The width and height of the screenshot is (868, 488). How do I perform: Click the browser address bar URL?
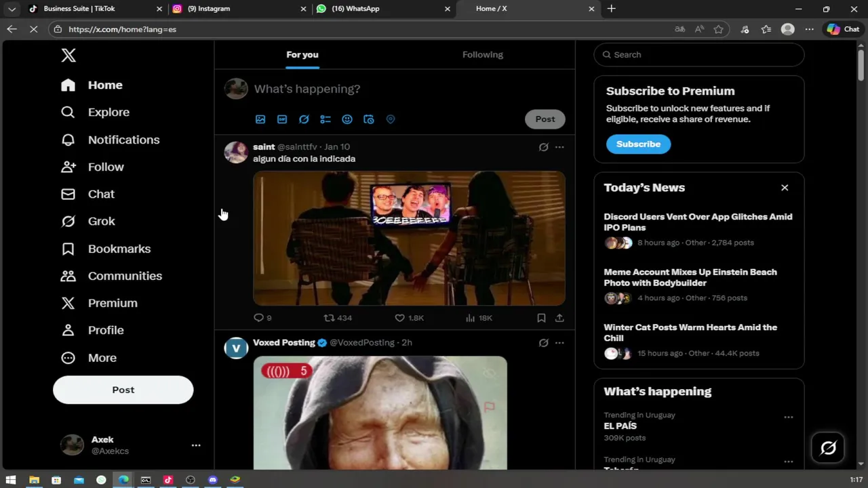(122, 30)
